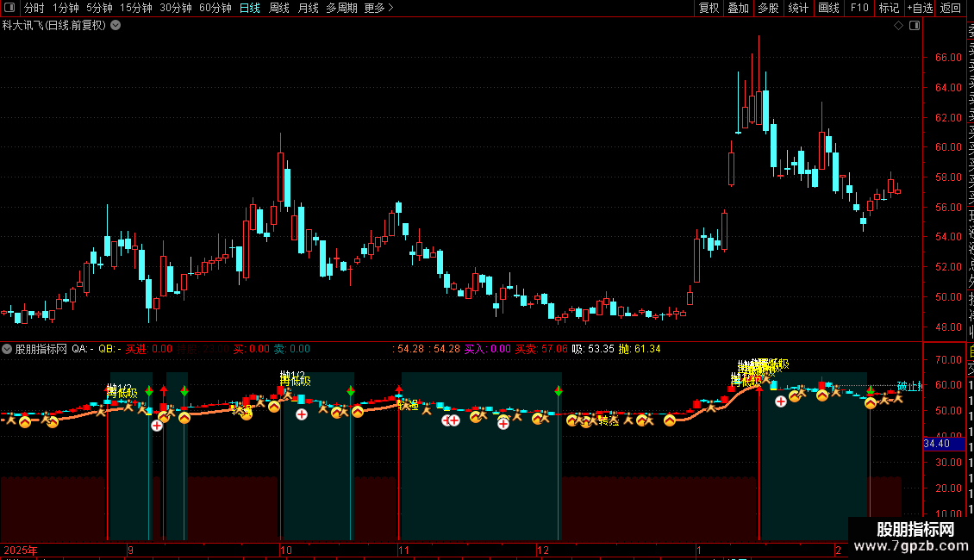The image size is (974, 560).
Task: Click the 破止损 label on indicator
Action: [910, 386]
